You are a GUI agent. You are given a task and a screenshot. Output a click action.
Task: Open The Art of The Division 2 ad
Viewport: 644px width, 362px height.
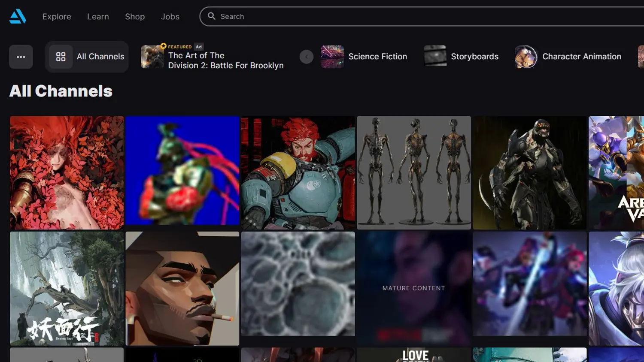pyautogui.click(x=213, y=57)
